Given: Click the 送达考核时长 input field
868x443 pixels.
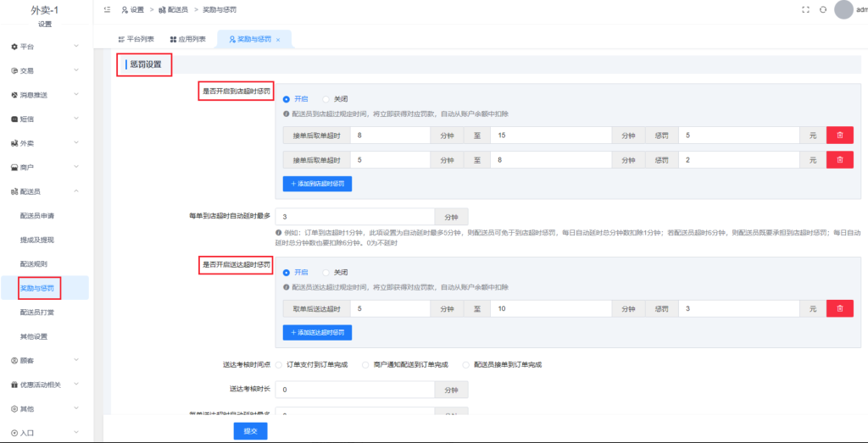Looking at the screenshot, I should tap(356, 390).
